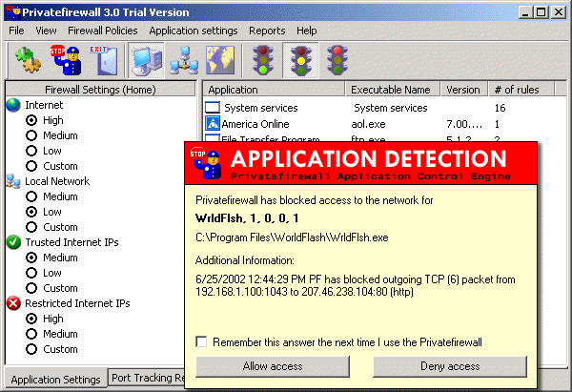Click the America Online application icon
This screenshot has width=572, height=392.
point(213,123)
